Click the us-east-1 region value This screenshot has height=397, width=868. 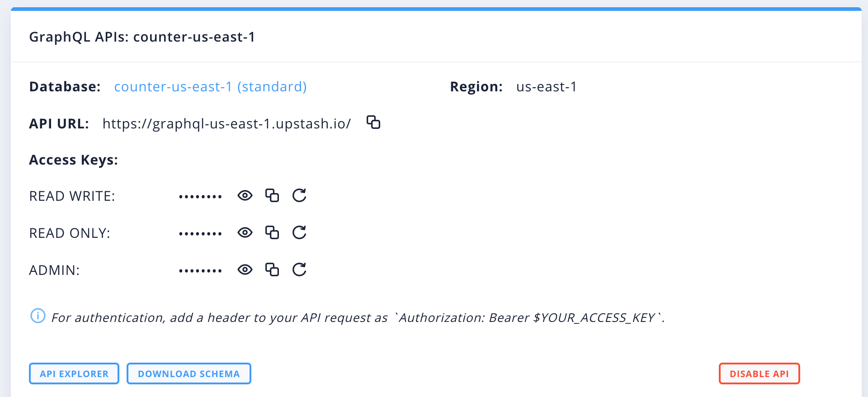click(547, 86)
